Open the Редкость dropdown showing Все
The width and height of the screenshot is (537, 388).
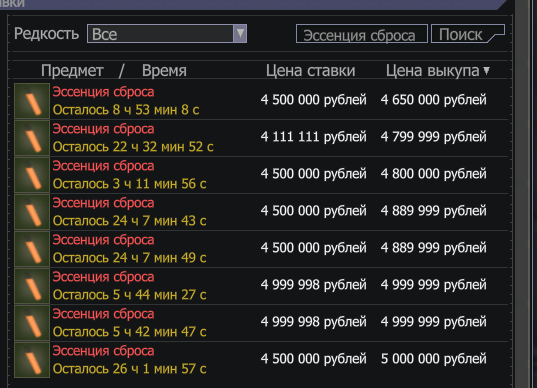click(167, 34)
